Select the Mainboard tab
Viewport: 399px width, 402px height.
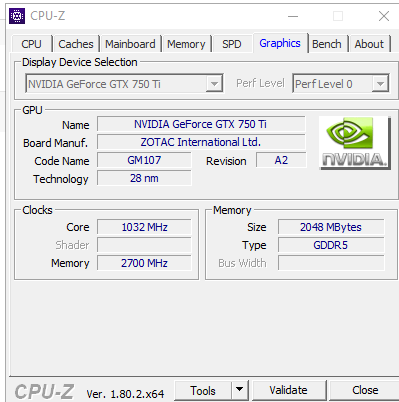130,44
